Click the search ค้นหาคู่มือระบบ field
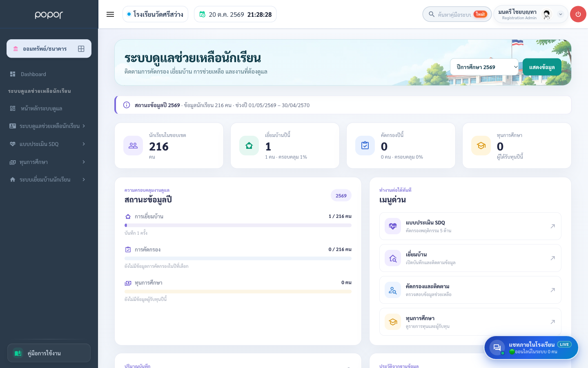Image resolution: width=588 pixels, height=368 pixels. coord(457,14)
